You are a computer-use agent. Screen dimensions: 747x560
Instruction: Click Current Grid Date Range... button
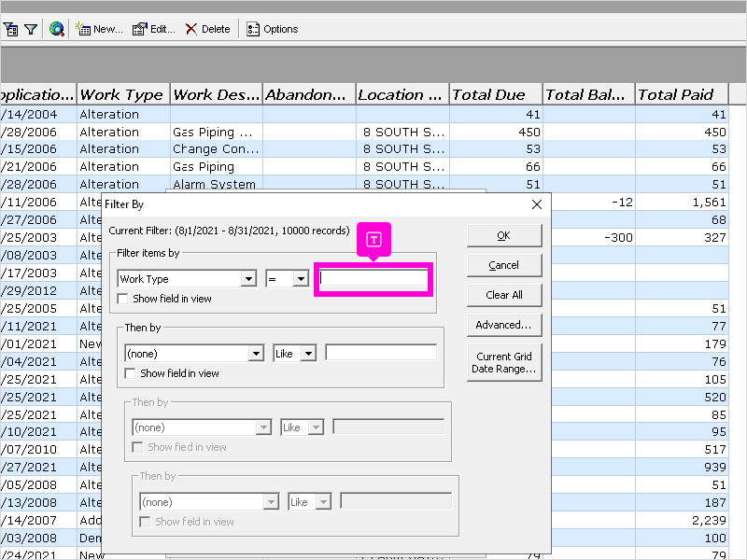pos(504,362)
